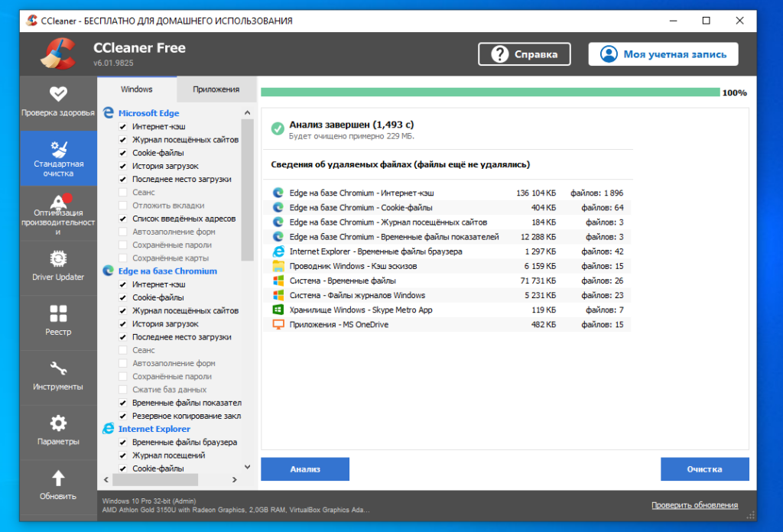Click the window resize grip in the corner
Screen dimensions: 783x532
point(751,515)
